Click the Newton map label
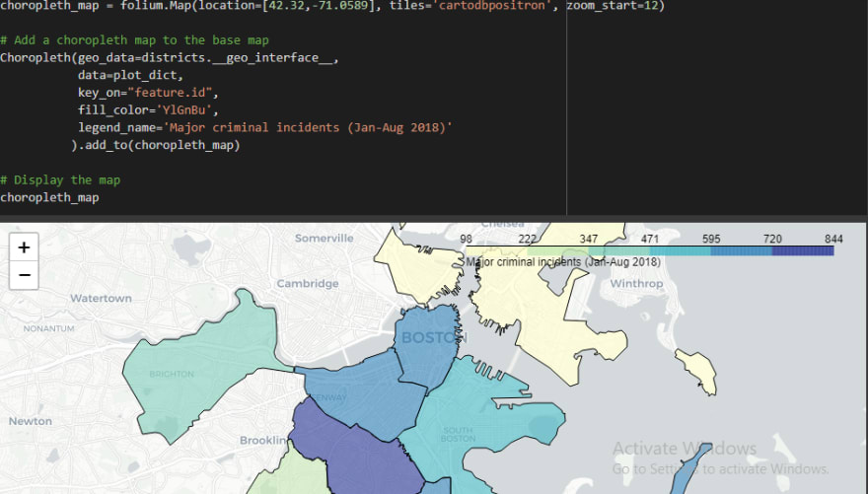Screen dimensions: 868x494 30,421
